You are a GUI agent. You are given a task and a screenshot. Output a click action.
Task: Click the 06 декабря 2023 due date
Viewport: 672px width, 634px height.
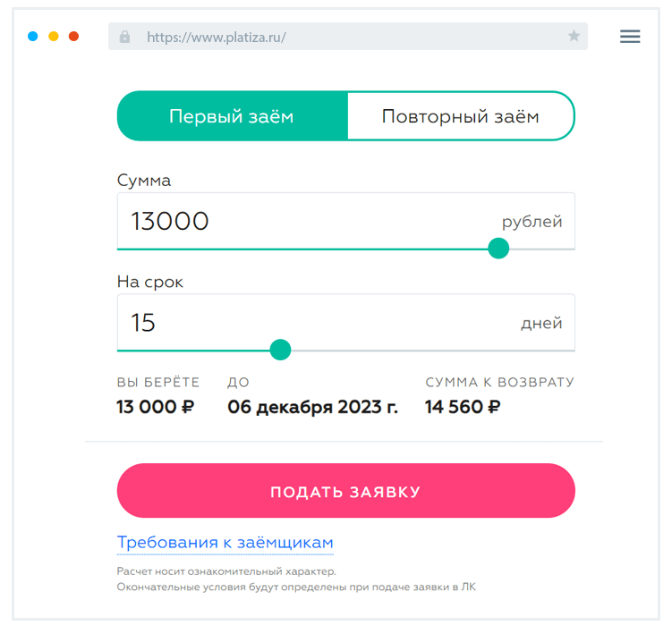click(x=312, y=407)
